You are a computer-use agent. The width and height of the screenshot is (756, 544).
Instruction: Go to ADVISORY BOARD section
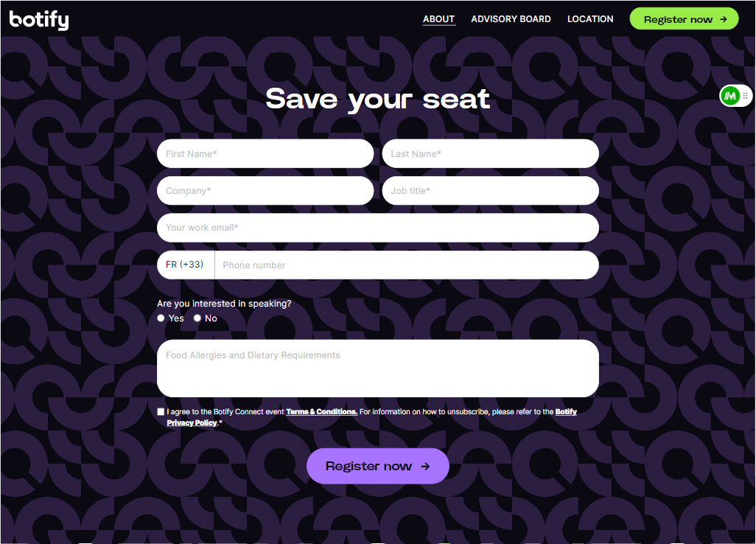coord(511,19)
